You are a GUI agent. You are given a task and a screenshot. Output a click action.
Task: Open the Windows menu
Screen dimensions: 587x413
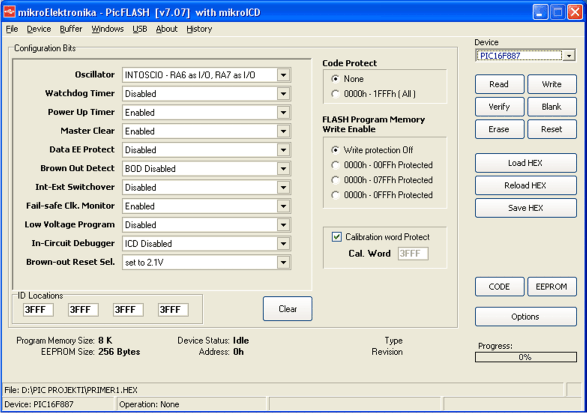[x=107, y=29]
